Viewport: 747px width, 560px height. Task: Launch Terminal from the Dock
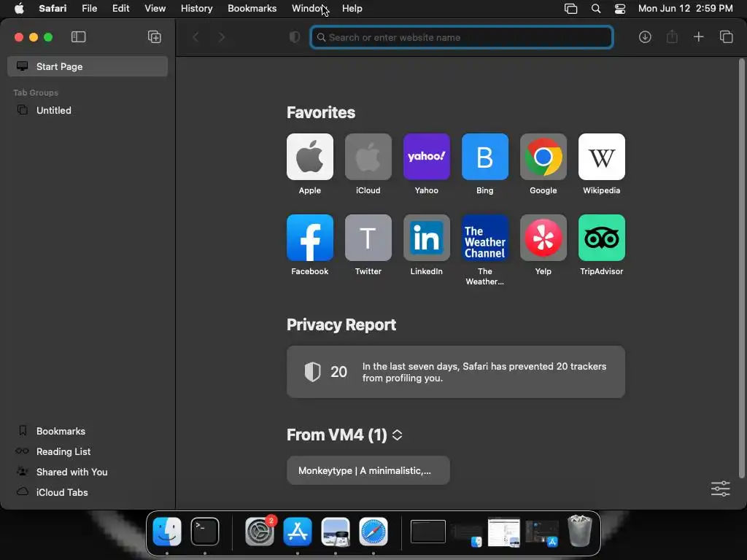pos(205,532)
